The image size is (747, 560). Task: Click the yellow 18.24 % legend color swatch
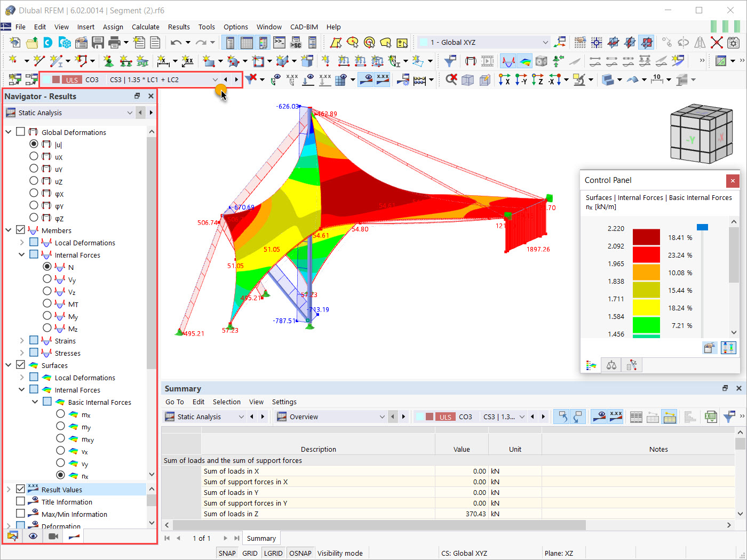click(646, 308)
